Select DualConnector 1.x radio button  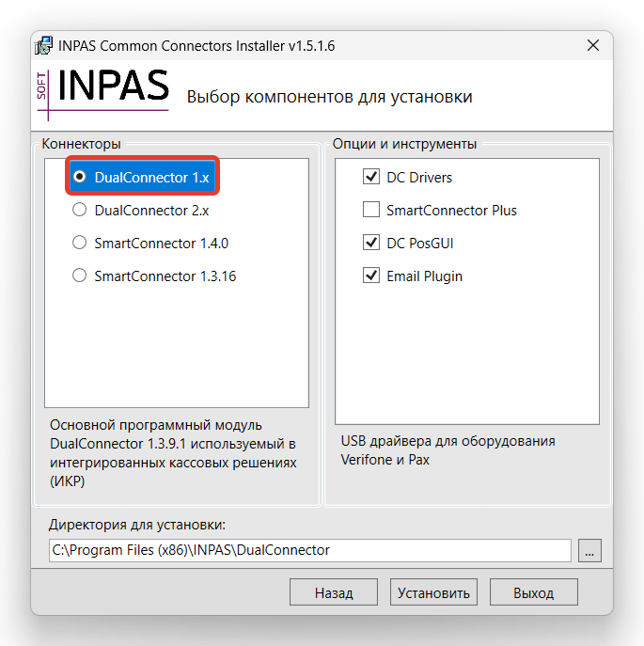[80, 177]
